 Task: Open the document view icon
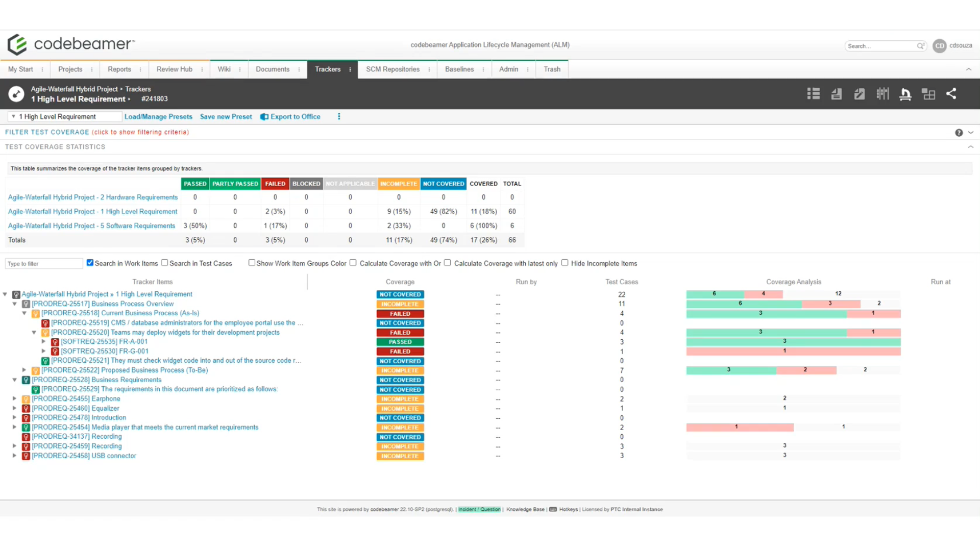click(837, 94)
